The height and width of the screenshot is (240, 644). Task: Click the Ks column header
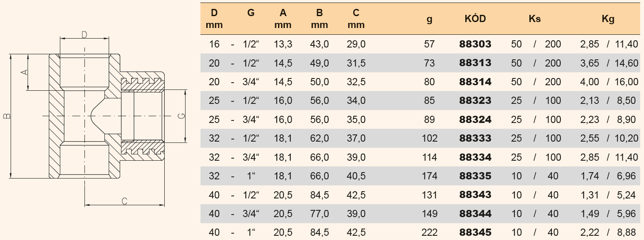click(x=535, y=19)
